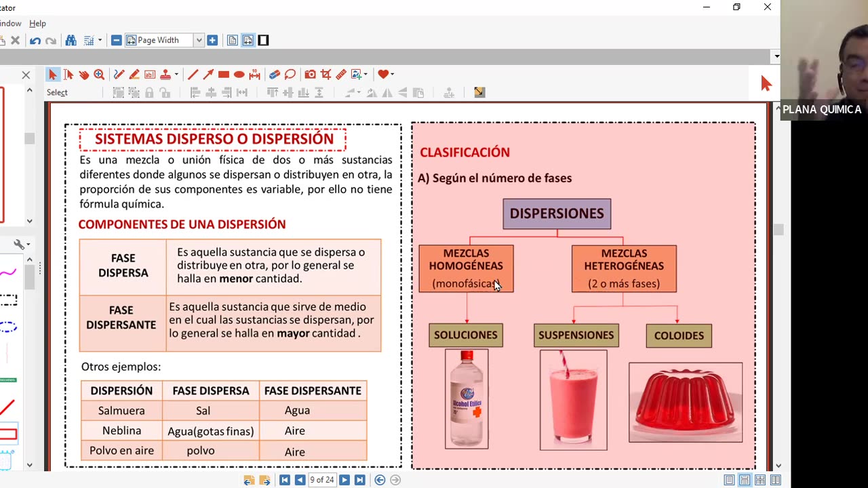Select the pink squiggle line style preset
The image size is (868, 488).
(8, 272)
